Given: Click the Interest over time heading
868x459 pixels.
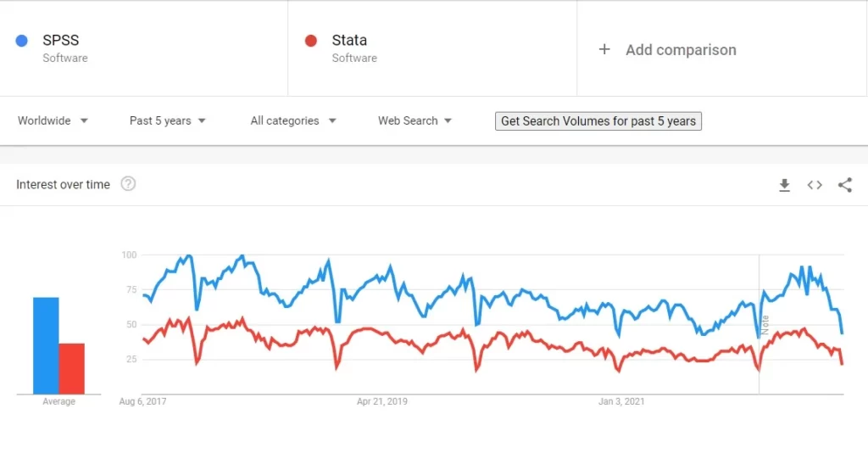Looking at the screenshot, I should pos(63,185).
